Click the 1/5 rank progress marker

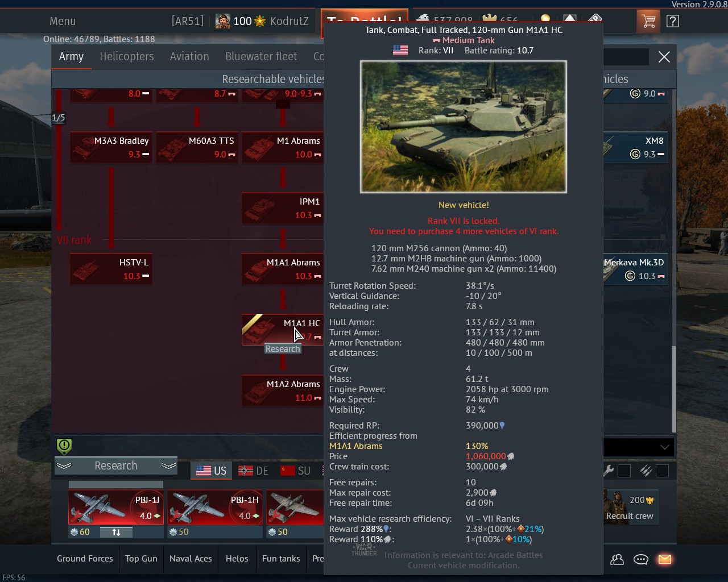tap(59, 118)
